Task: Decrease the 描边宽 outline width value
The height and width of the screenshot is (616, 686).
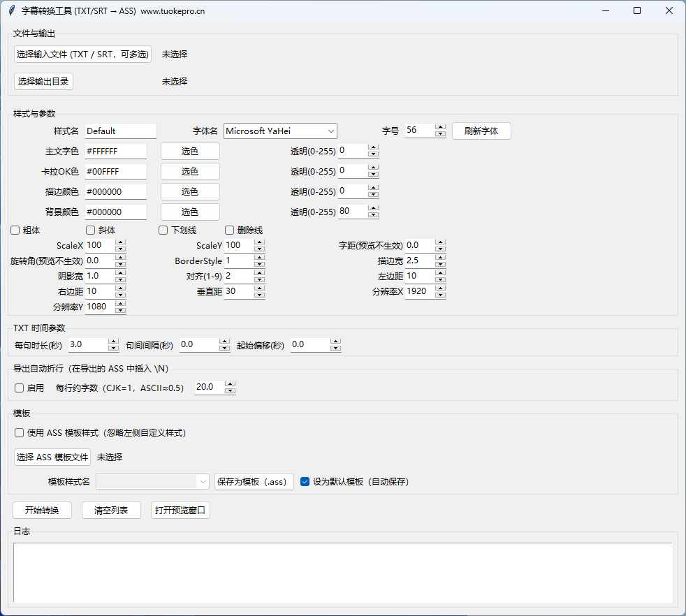Action: click(440, 264)
